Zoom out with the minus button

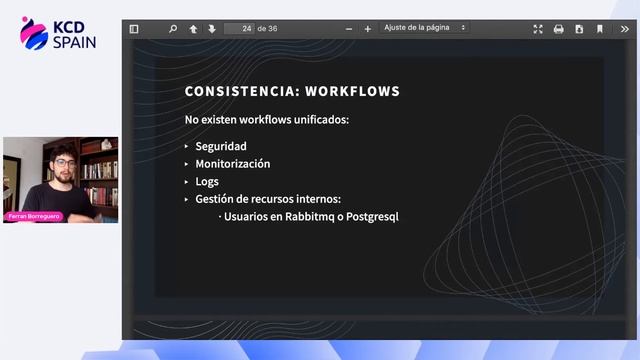[x=349, y=29]
